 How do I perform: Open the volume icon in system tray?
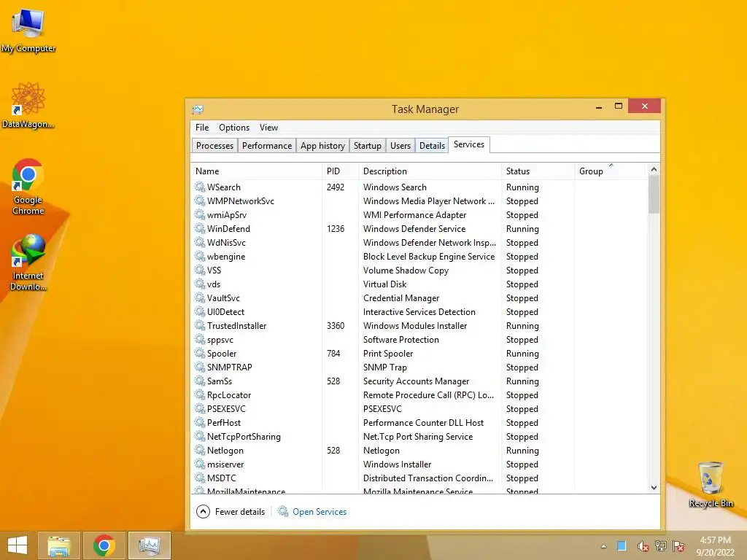[x=642, y=546]
